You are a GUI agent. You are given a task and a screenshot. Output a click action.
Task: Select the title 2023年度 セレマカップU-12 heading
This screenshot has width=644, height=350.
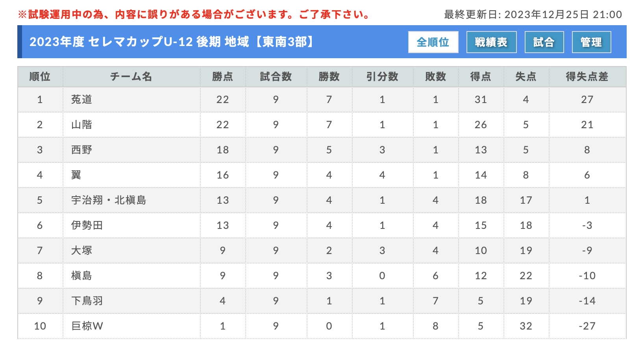pos(172,42)
